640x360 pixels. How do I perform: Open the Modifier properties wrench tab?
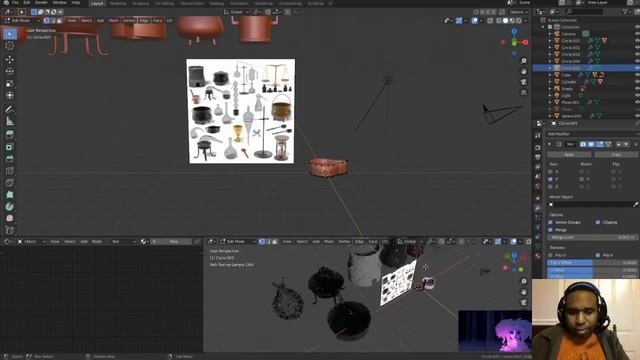coord(538,208)
